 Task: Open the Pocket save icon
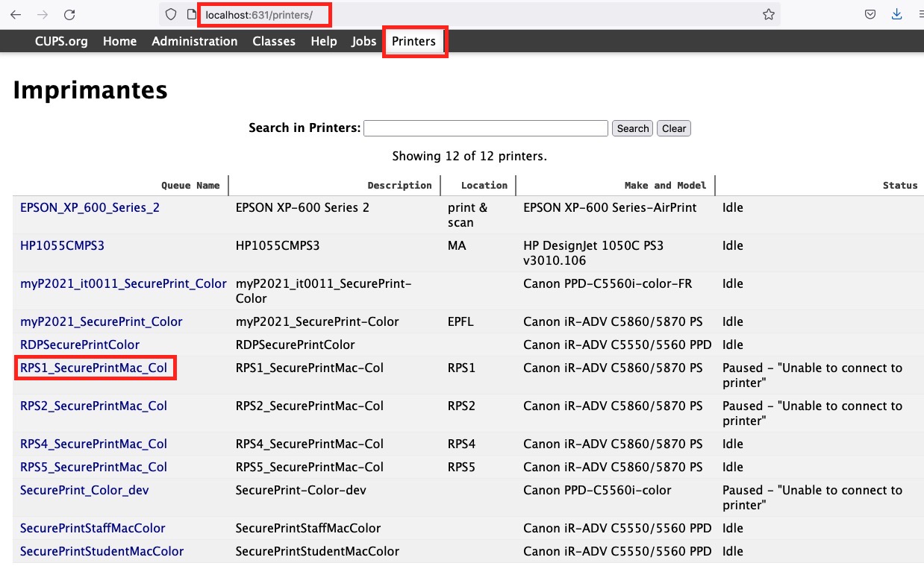click(x=870, y=15)
